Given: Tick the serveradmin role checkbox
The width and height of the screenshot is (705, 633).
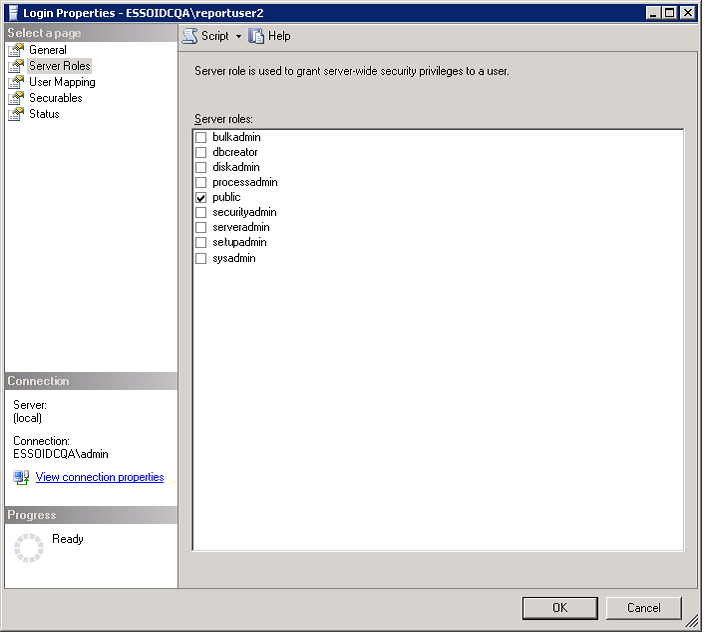Looking at the screenshot, I should (201, 227).
